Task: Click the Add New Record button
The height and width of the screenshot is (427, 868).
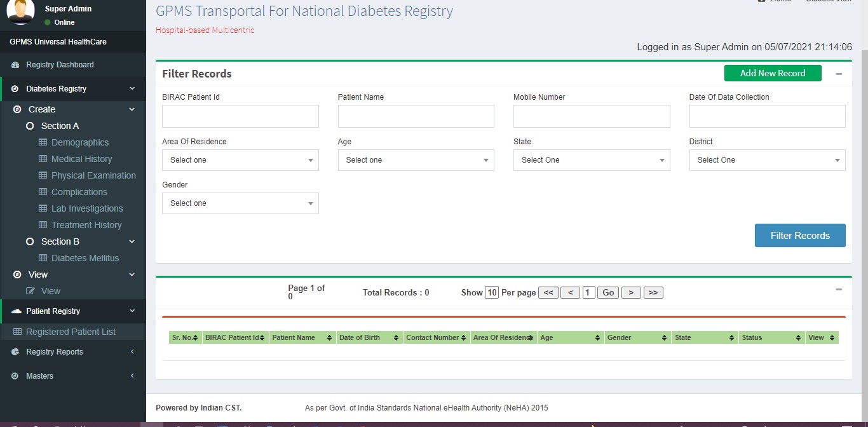Action: point(772,73)
